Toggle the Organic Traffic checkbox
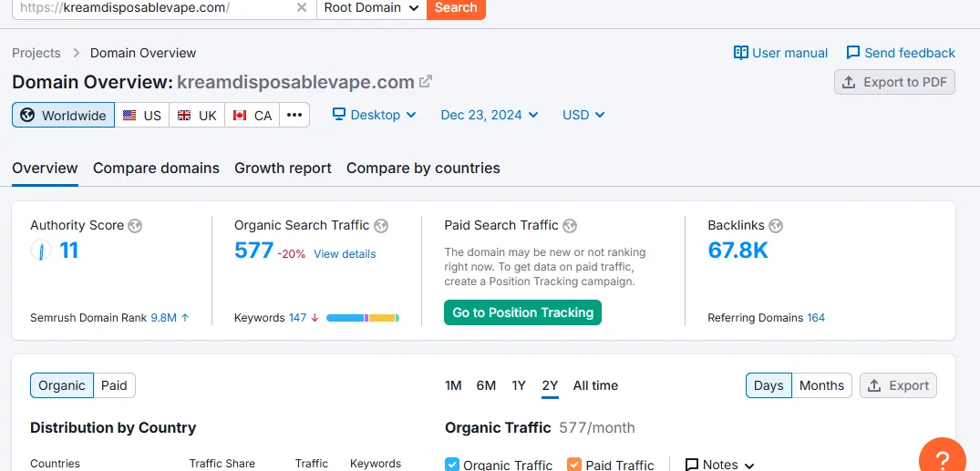The image size is (980, 471). (452, 465)
